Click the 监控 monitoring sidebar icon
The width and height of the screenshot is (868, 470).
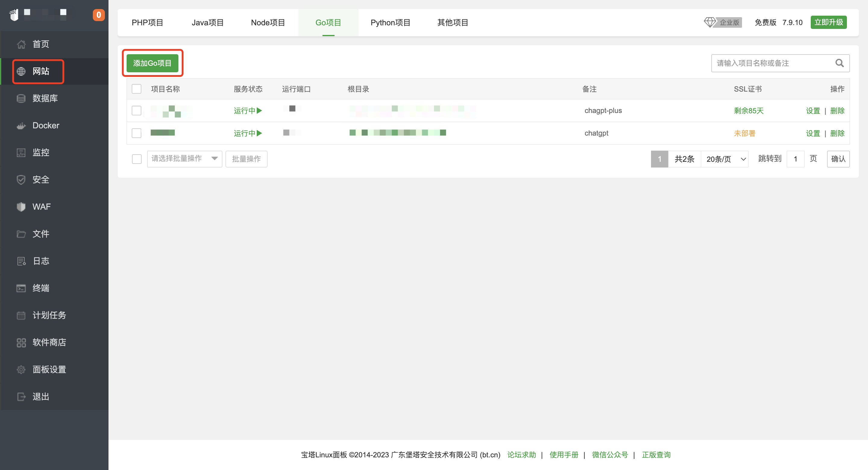click(21, 153)
